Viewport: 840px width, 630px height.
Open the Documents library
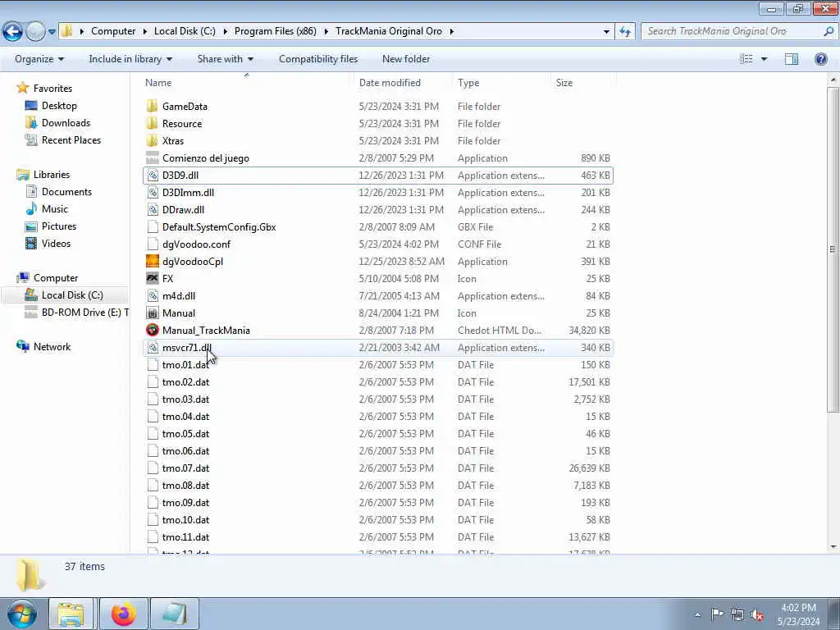click(66, 192)
